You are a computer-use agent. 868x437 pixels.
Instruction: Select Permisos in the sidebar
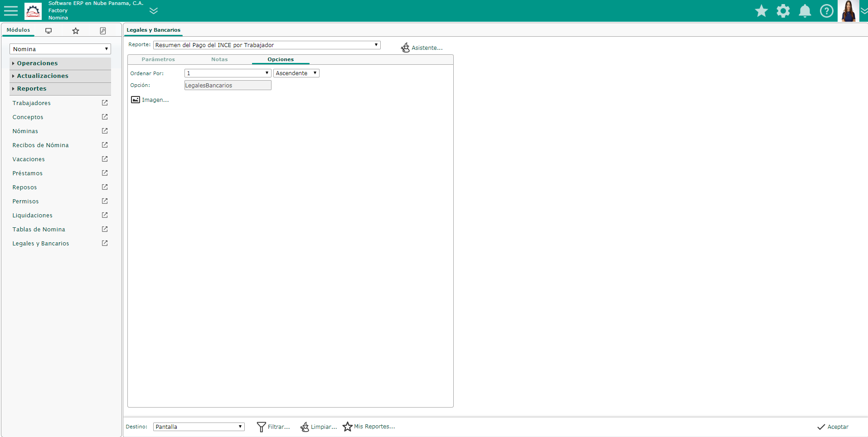[26, 202]
